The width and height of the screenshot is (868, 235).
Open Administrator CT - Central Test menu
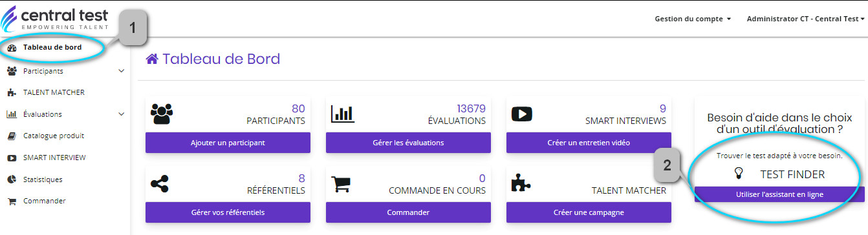(805, 19)
